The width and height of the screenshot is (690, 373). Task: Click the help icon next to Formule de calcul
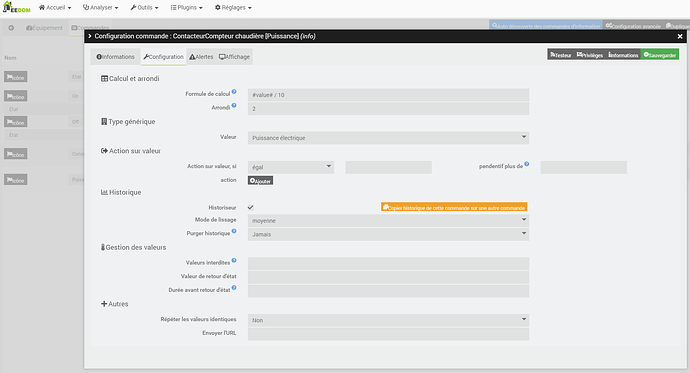click(x=234, y=91)
